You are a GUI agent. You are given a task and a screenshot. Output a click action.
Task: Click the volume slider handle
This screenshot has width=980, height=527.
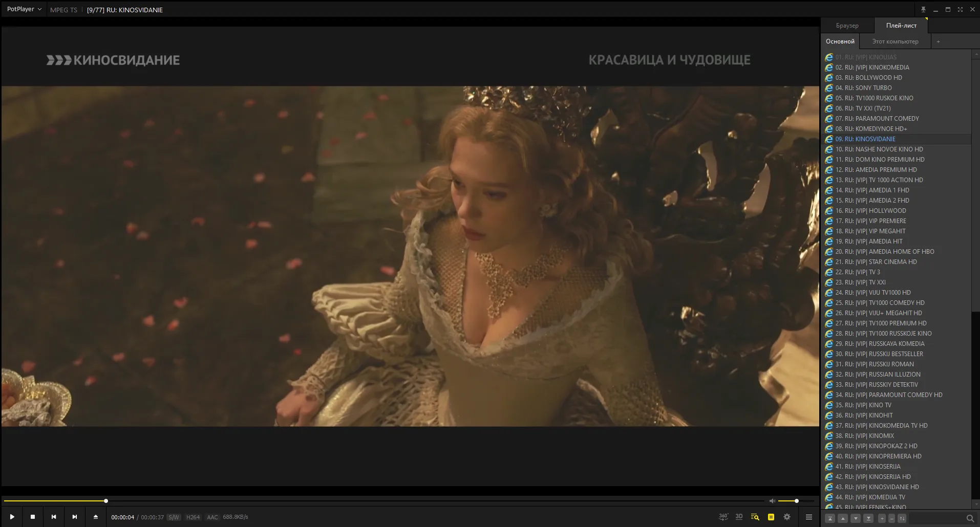point(796,501)
